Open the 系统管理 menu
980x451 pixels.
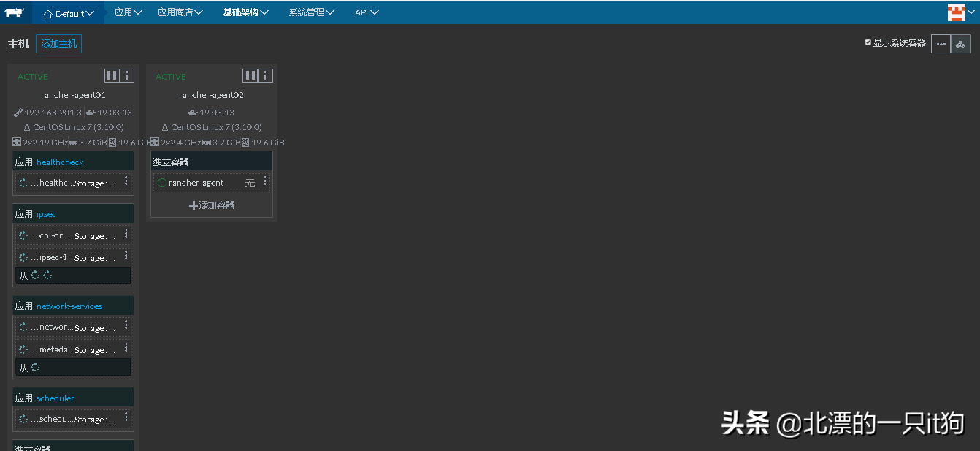311,12
